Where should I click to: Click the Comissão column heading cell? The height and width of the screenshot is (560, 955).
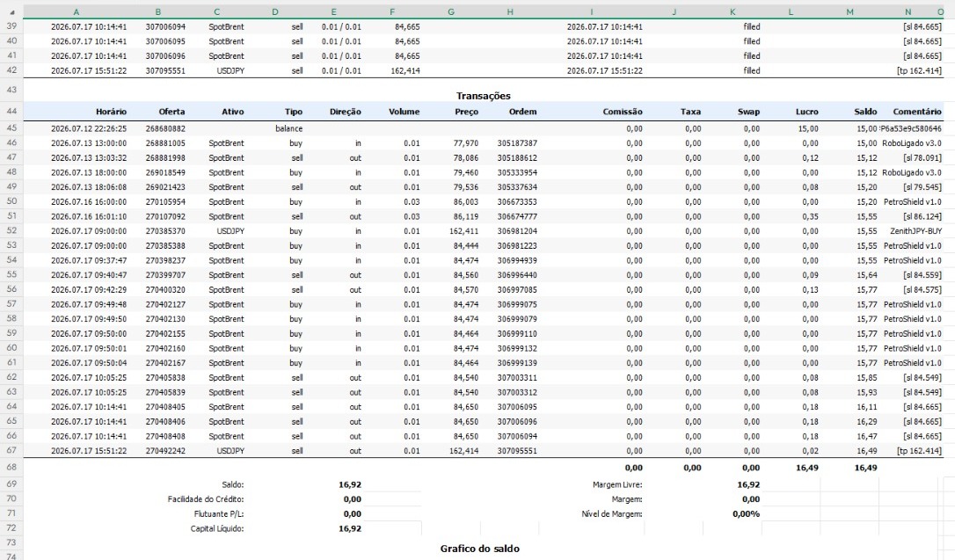pyautogui.click(x=622, y=112)
